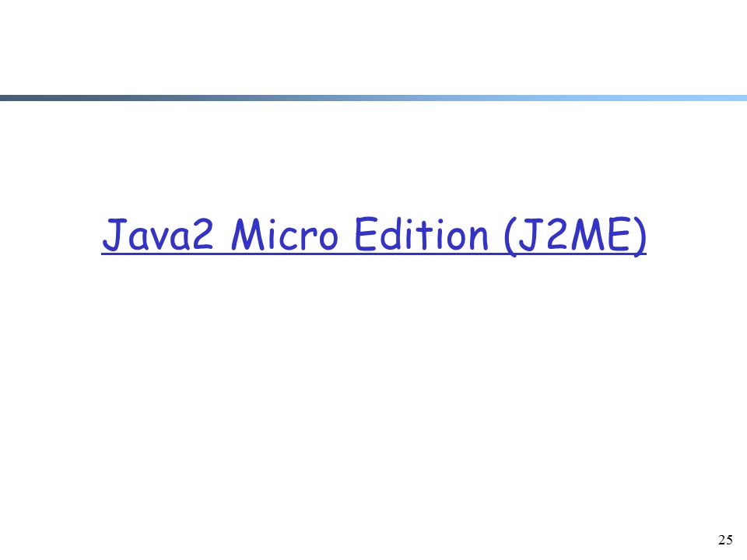This screenshot has height=560, width=747.
Task: Click the digit "2" inside "(J2ME)"
Action: click(558, 234)
